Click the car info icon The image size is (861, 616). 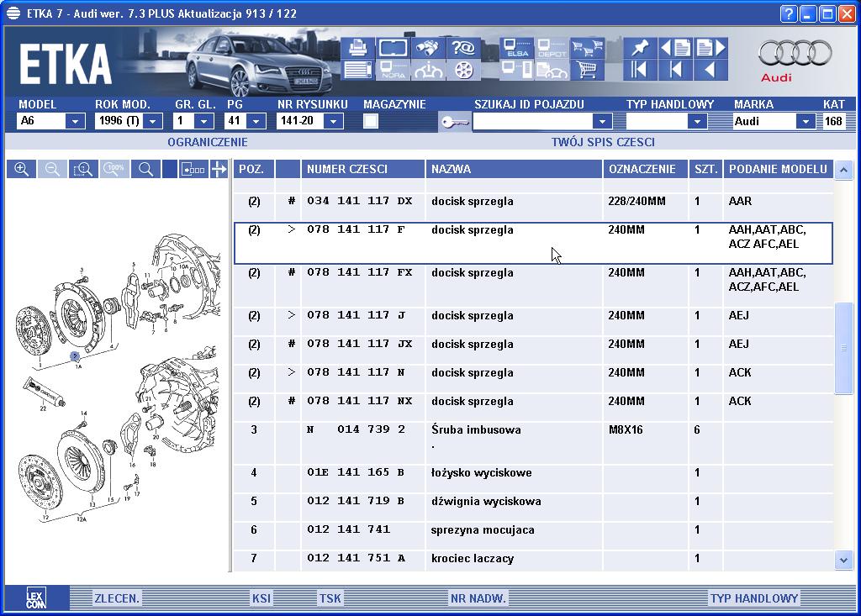(428, 71)
